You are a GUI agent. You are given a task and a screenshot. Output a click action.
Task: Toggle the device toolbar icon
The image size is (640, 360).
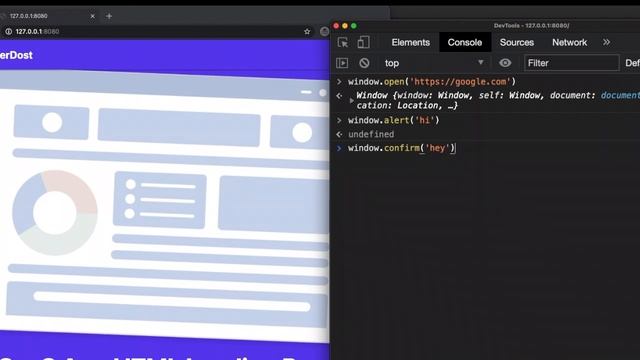tap(363, 42)
